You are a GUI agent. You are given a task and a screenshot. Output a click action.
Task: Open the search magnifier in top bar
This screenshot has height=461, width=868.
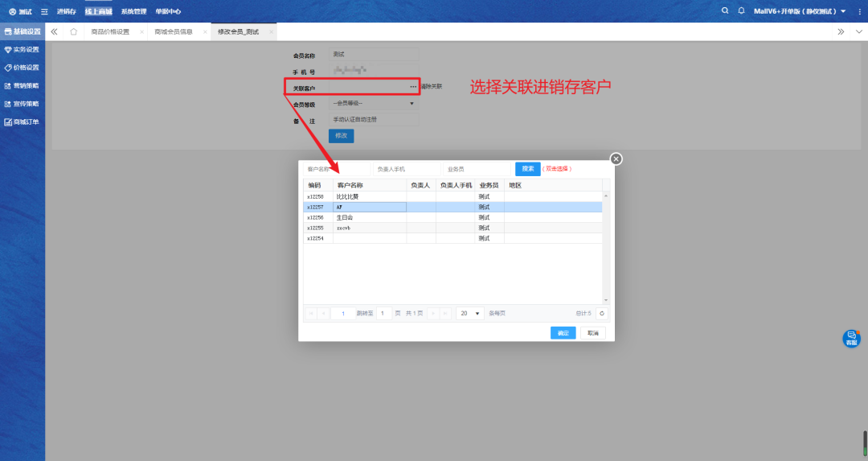[726, 11]
